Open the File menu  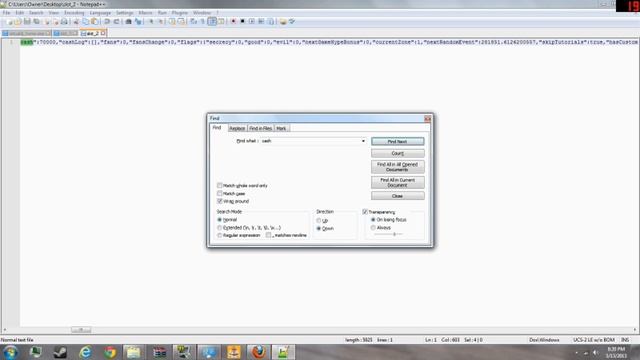[7, 13]
